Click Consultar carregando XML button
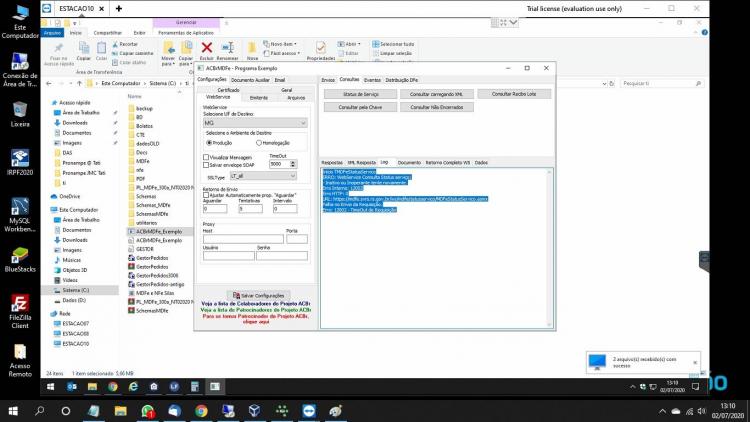The width and height of the screenshot is (750, 422). tap(437, 94)
